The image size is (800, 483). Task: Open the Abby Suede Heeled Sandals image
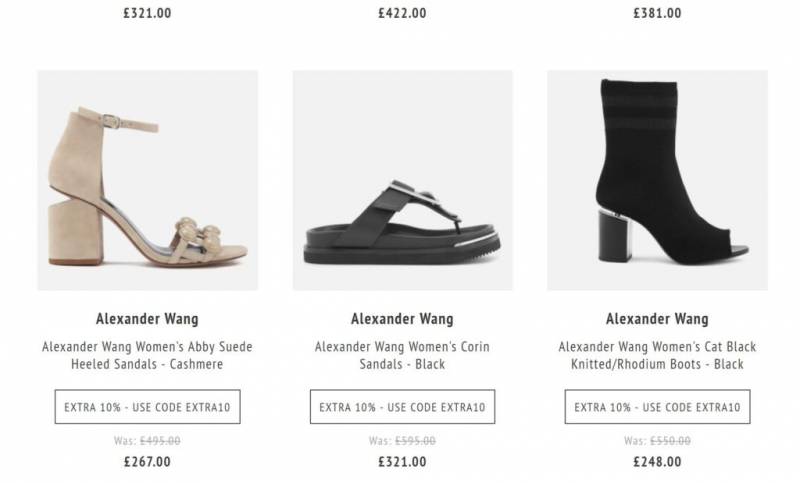[x=147, y=180]
